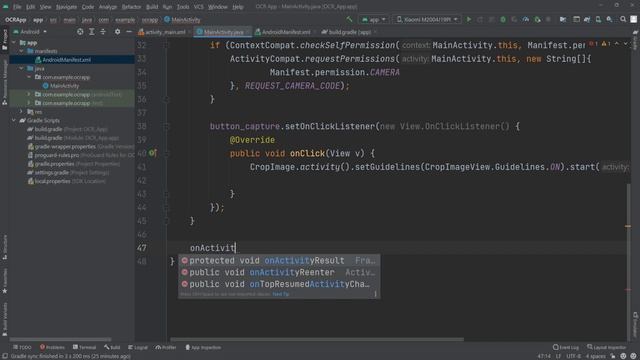Collapse the manifests folder

[x=22, y=51]
